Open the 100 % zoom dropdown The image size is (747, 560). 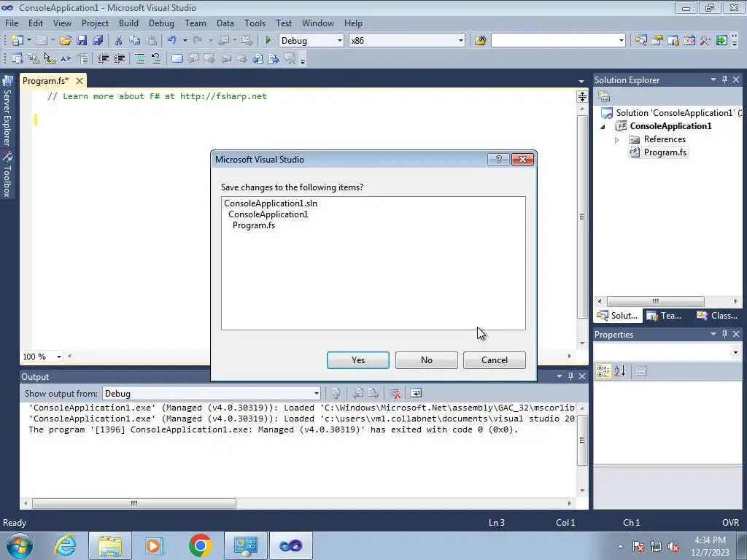coord(58,357)
